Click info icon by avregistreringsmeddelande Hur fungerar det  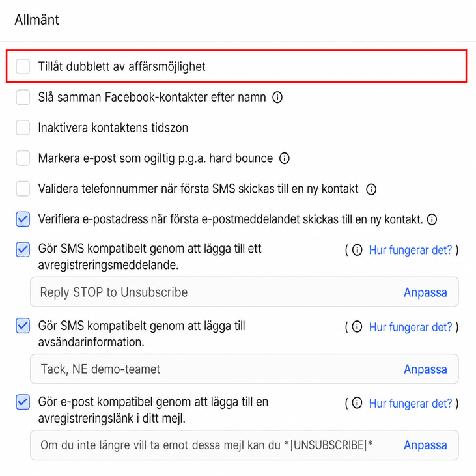click(357, 250)
